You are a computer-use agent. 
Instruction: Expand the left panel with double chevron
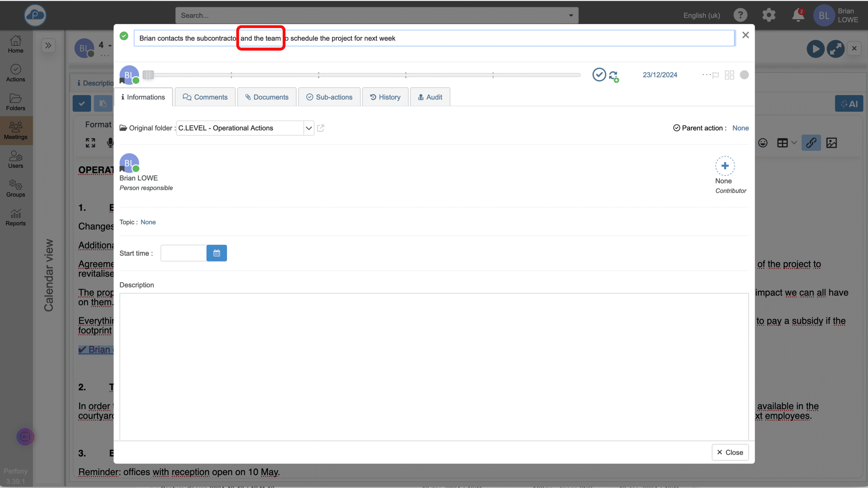(x=48, y=45)
